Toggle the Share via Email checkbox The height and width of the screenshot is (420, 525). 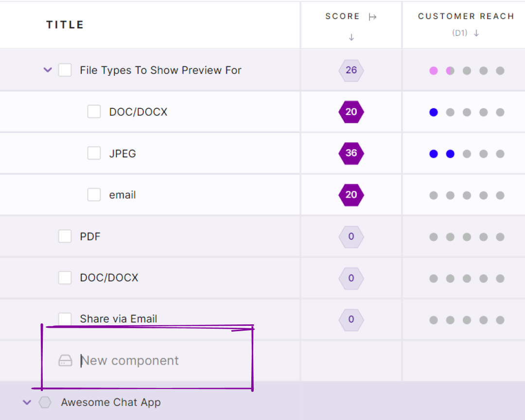[x=65, y=319]
